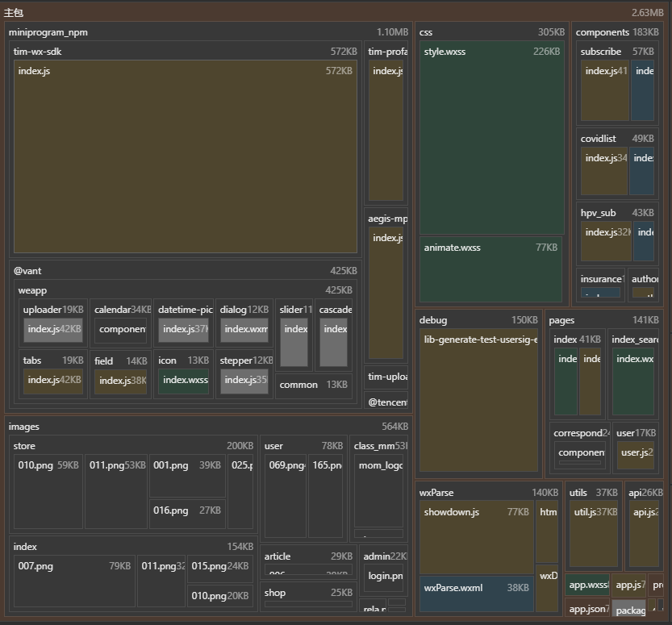This screenshot has height=625, width=672.
Task: Click the wxD file block in wxParse
Action: [547, 588]
